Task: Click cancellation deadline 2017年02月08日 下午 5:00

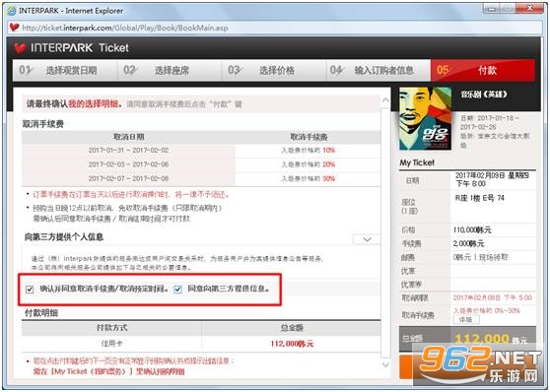Action: (492, 298)
